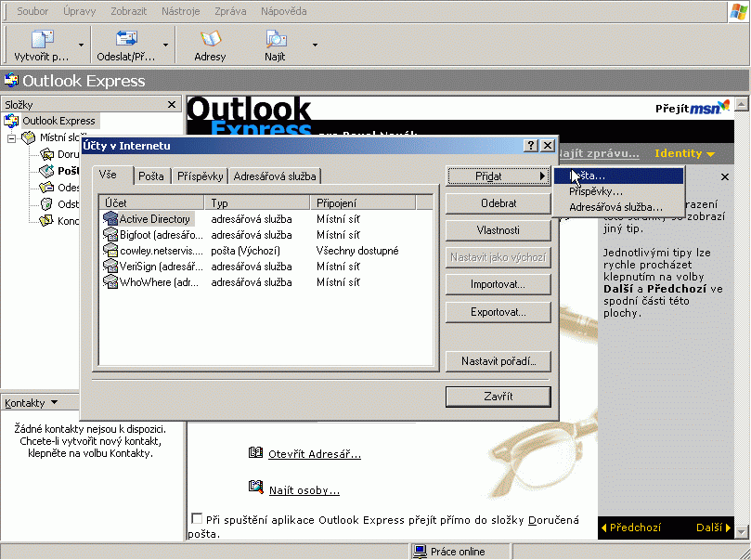Click the Najít search toolbar icon
The height and width of the screenshot is (560, 751).
click(276, 39)
